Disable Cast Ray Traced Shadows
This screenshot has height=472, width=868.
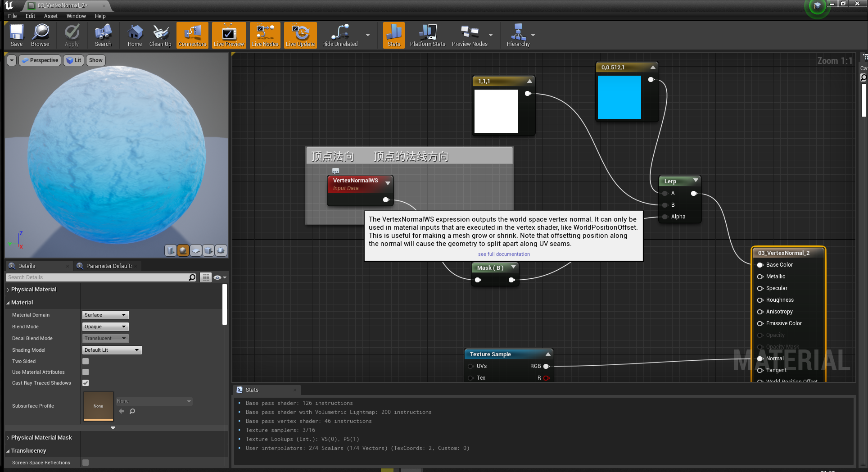85,383
